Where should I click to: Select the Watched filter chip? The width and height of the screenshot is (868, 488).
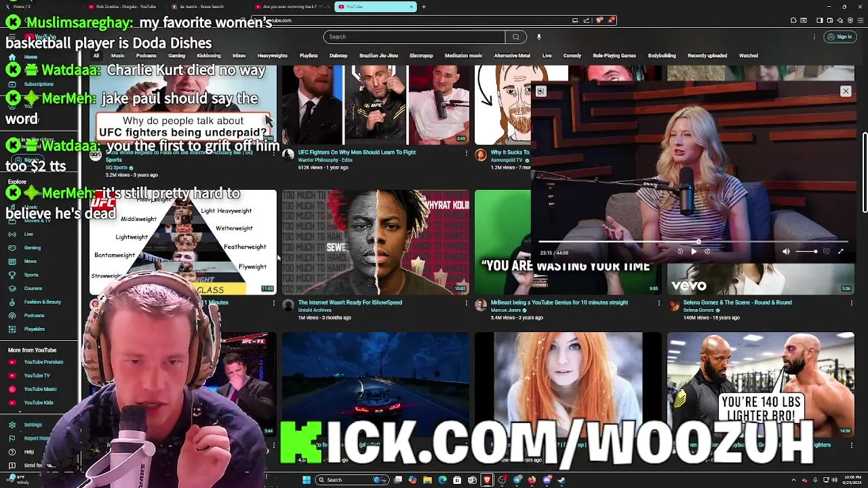[749, 56]
